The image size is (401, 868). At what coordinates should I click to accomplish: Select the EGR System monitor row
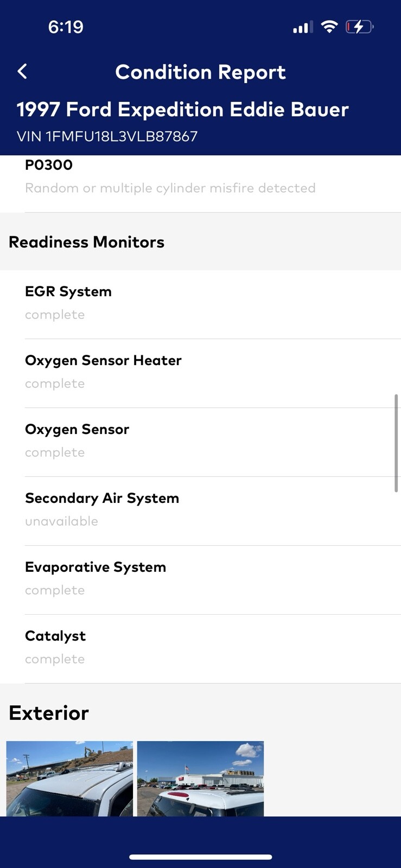(200, 303)
